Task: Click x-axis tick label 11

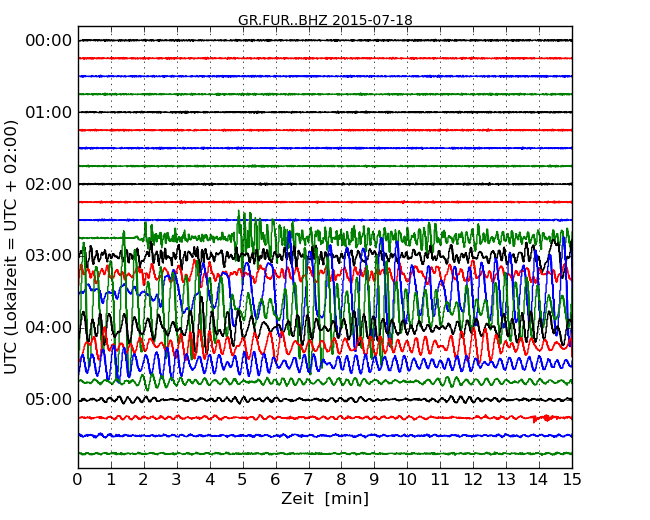Action: (x=440, y=479)
